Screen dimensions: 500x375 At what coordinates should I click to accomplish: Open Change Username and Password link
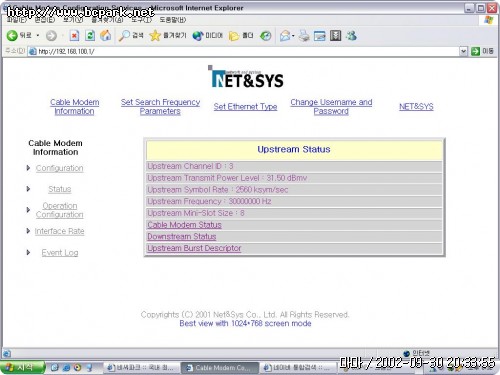(x=331, y=107)
